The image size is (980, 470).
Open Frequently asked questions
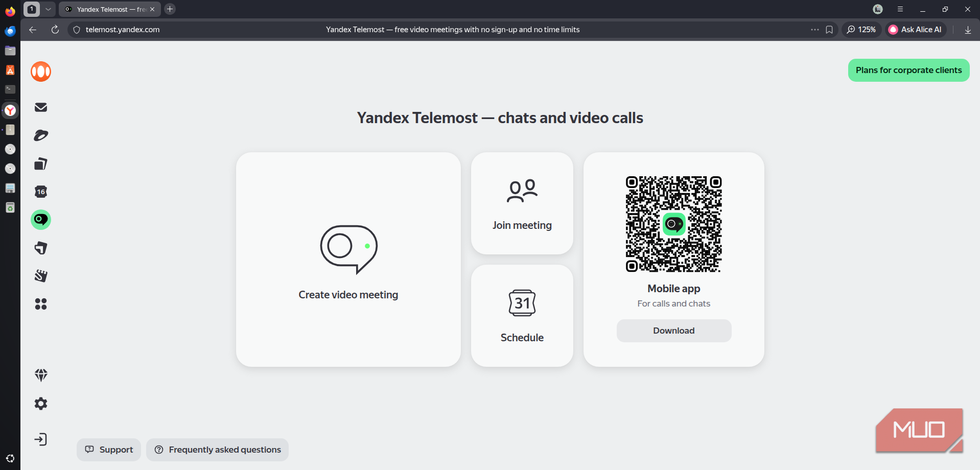217,450
